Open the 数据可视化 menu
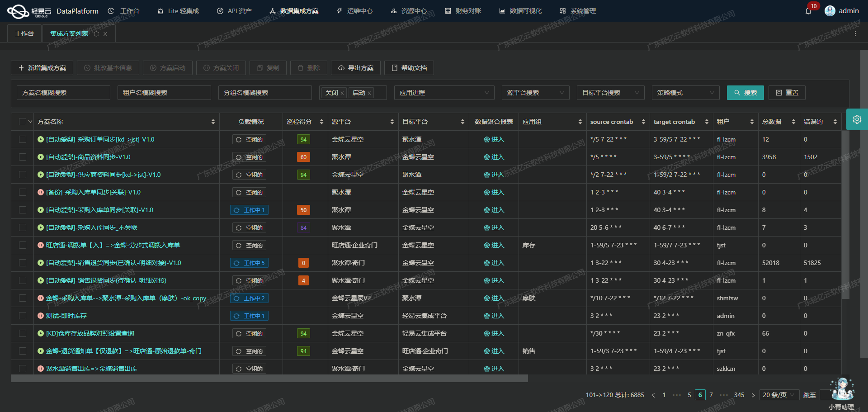868x412 pixels. (x=520, y=11)
